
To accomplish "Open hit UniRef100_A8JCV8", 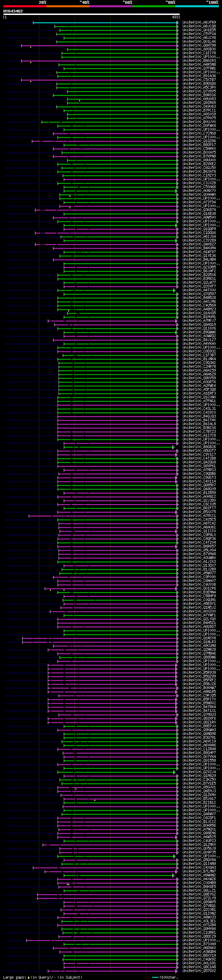I will click(199, 38).
